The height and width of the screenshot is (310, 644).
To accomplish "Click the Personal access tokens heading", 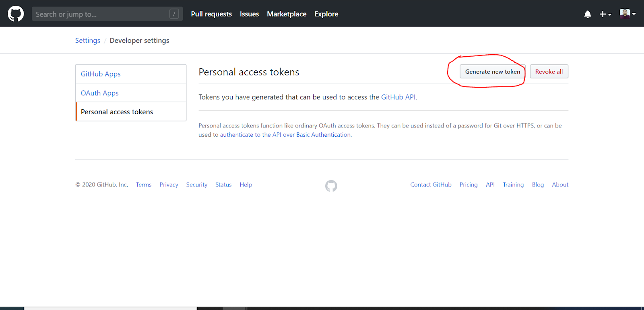I will (249, 72).
